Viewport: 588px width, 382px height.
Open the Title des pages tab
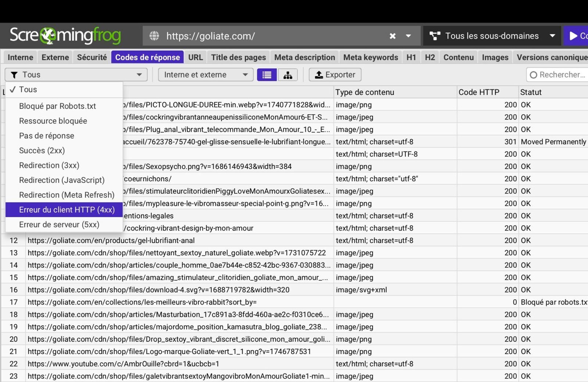point(238,57)
